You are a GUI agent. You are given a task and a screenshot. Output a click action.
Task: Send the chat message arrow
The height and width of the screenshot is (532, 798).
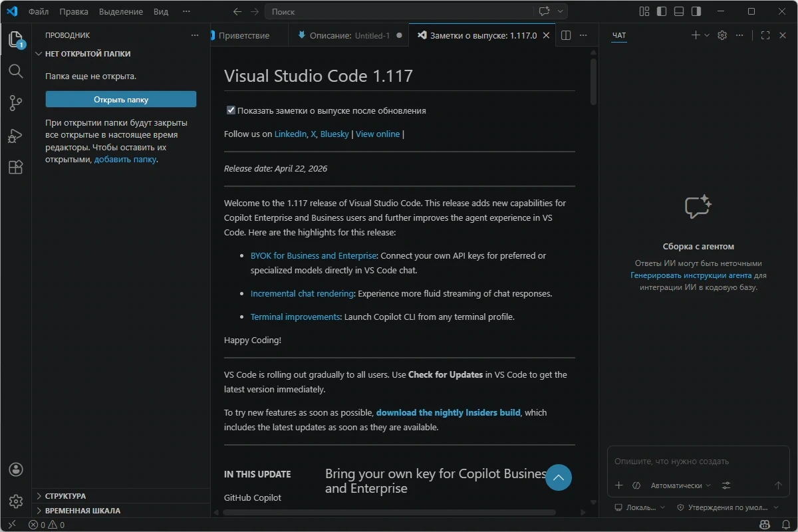tap(778, 485)
